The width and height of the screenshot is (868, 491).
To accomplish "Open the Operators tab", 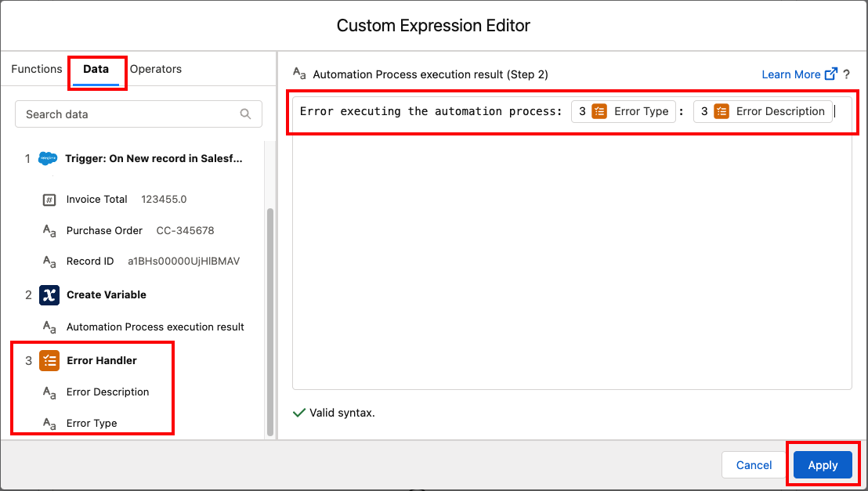I will tap(155, 69).
